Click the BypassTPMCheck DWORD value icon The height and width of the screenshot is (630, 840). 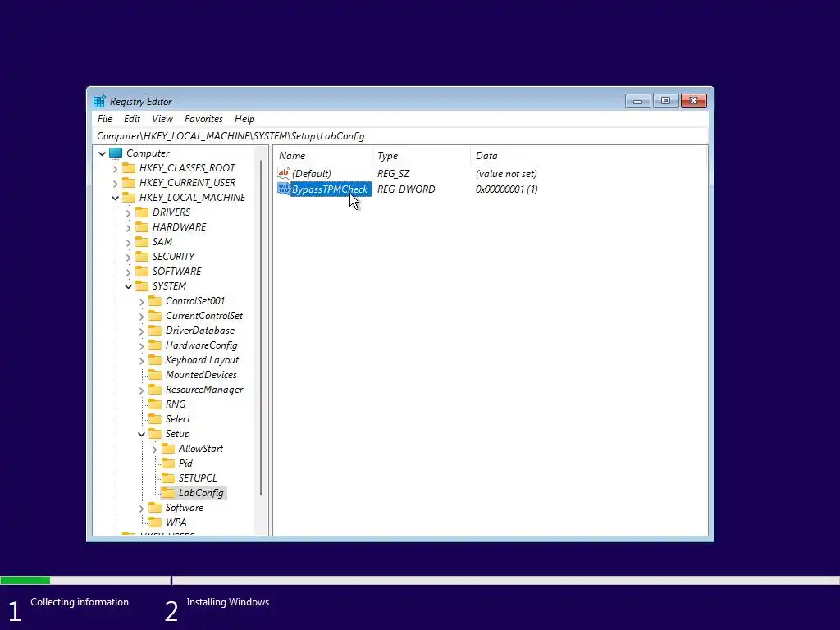283,189
